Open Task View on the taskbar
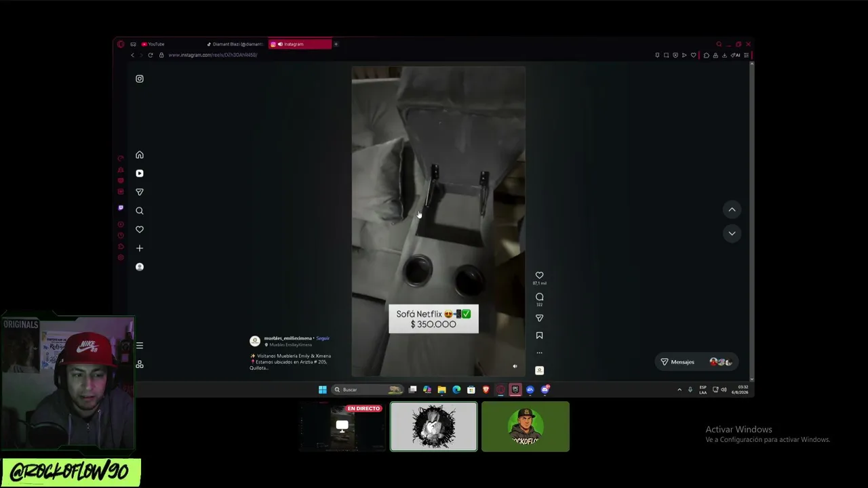This screenshot has height=488, width=868. pos(412,390)
